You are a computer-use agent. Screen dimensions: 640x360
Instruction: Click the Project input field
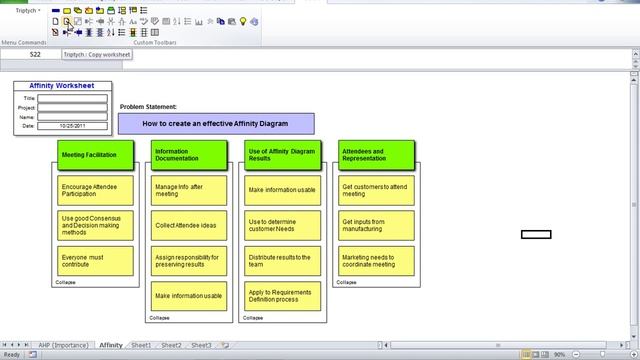click(x=73, y=108)
